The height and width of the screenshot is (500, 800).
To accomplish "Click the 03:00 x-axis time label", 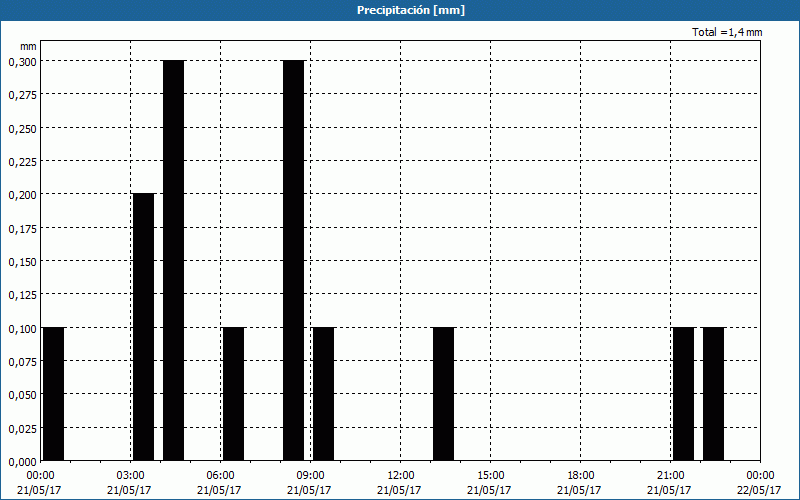I will tap(131, 476).
